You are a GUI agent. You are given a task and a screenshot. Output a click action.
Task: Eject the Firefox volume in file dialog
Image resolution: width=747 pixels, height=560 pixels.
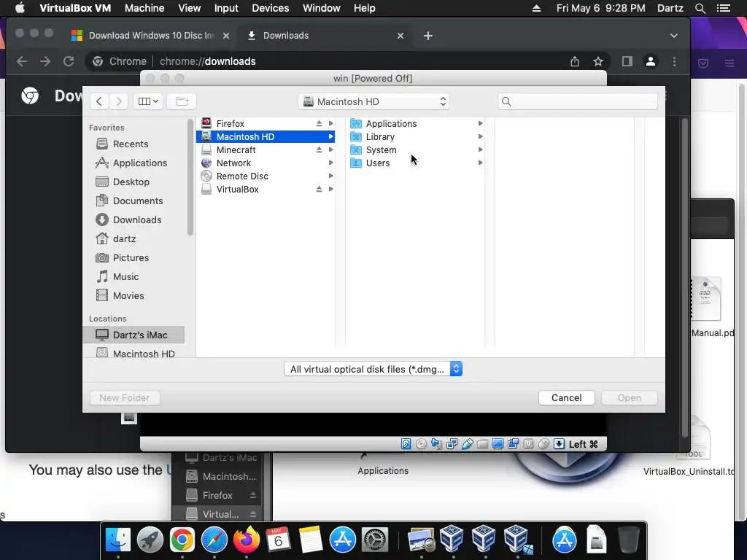pyautogui.click(x=320, y=123)
